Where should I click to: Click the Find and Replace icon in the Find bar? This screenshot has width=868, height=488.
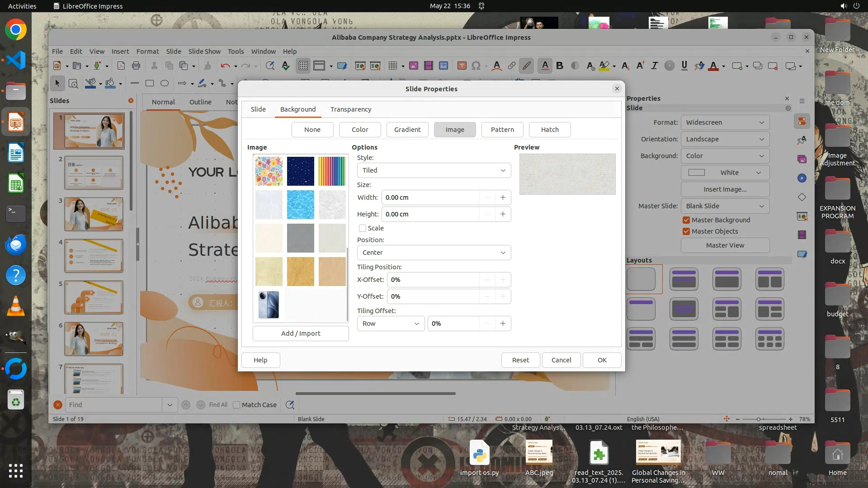(x=290, y=405)
